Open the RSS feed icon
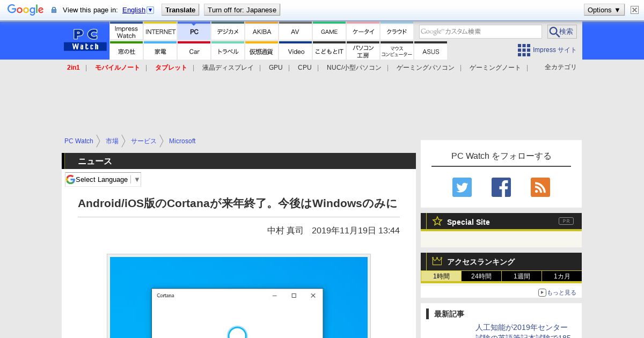 [x=540, y=187]
